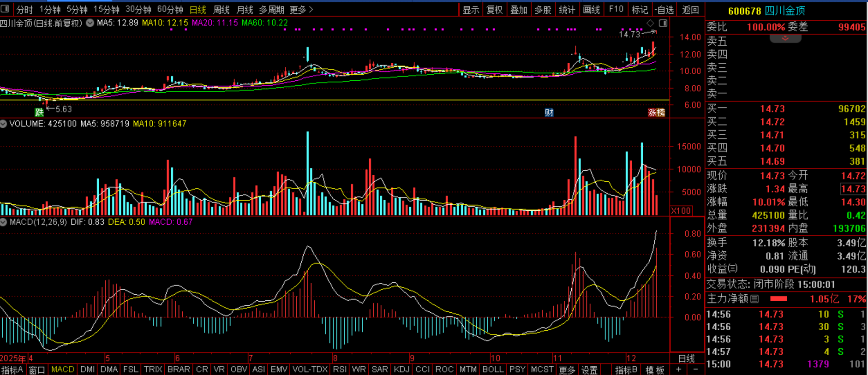Open 模板 template button
Image resolution: width=868 pixels, height=375 pixels.
(655, 370)
